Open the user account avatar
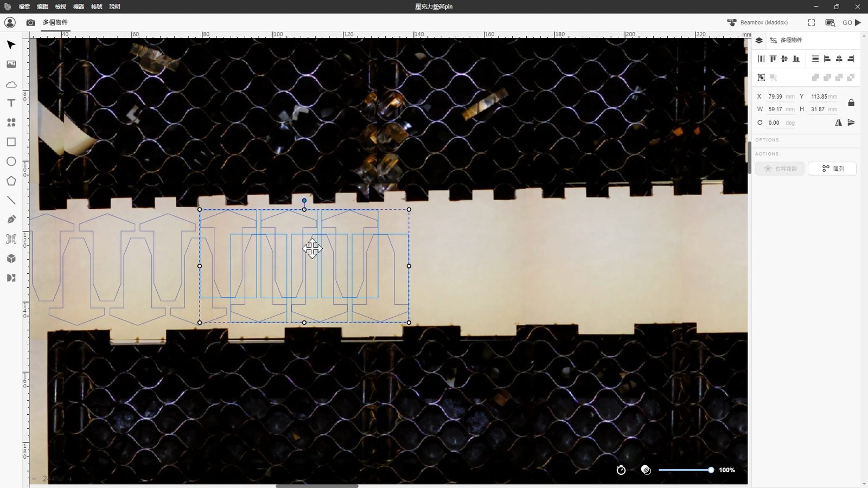Image resolution: width=868 pixels, height=488 pixels. 10,22
